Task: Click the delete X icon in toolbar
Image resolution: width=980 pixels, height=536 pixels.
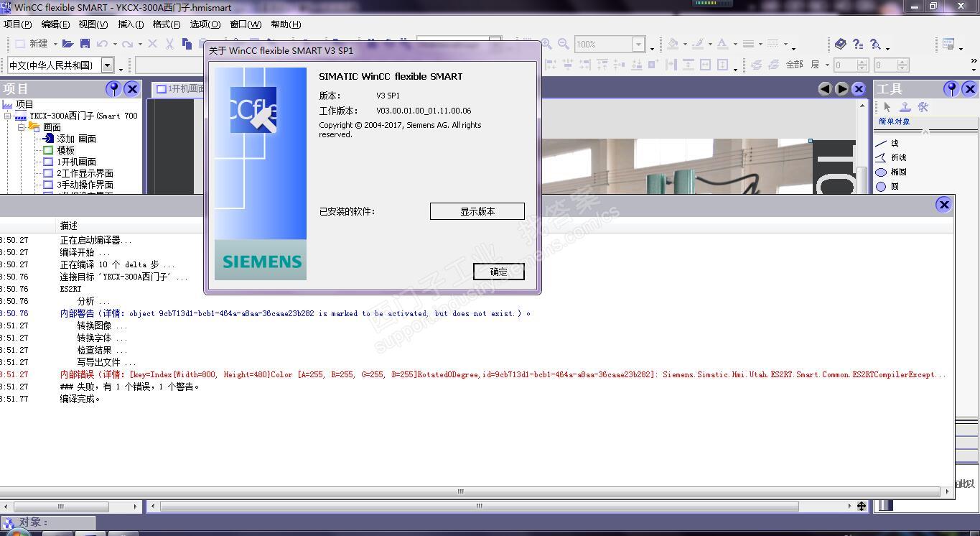Action: 152,44
